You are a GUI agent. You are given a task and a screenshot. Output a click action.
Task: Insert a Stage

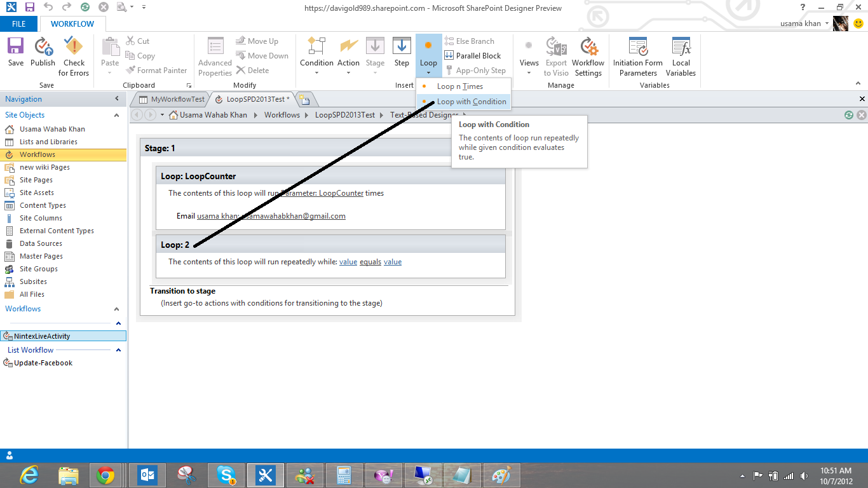pyautogui.click(x=375, y=56)
